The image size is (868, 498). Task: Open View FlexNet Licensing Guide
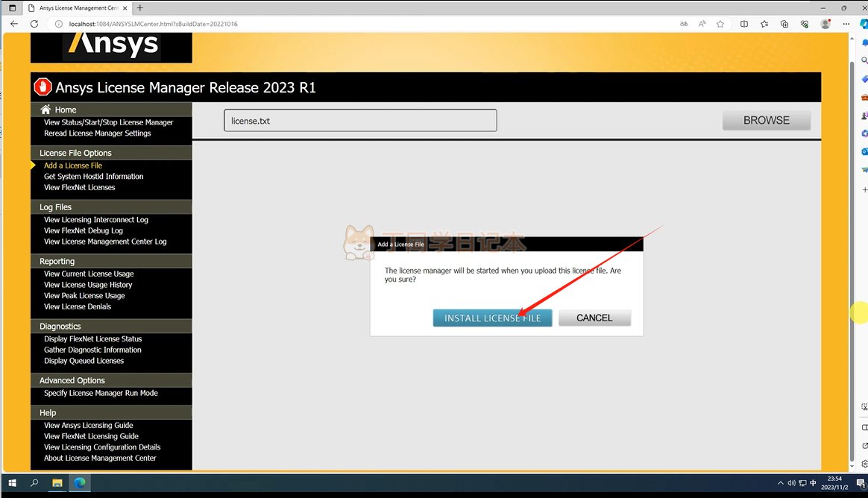click(x=91, y=436)
